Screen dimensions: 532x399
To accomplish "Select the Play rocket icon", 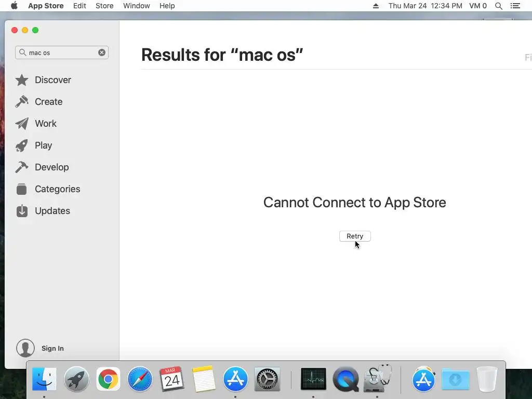I will [22, 145].
